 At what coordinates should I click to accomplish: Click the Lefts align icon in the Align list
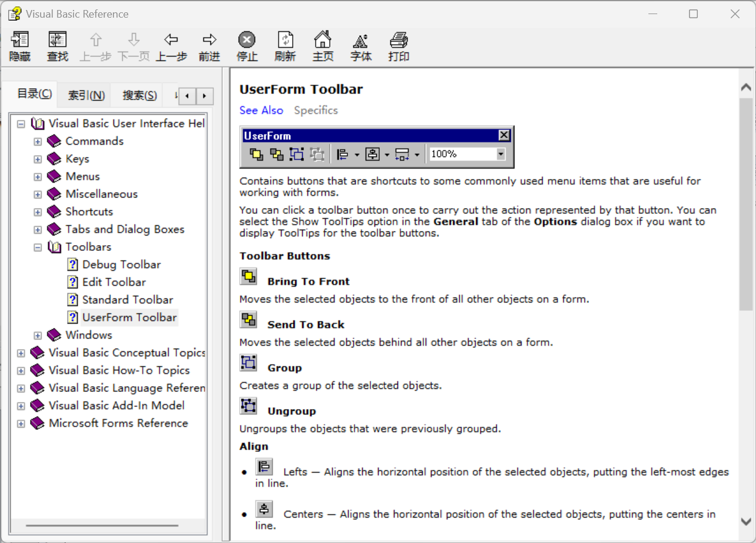(x=265, y=467)
